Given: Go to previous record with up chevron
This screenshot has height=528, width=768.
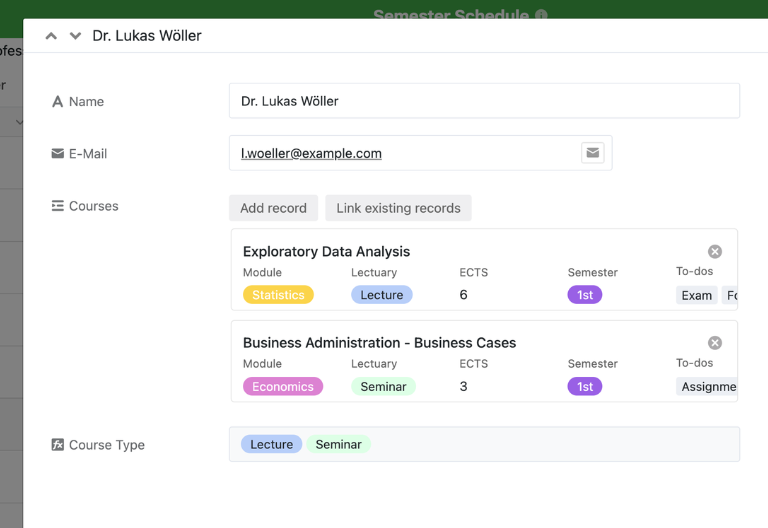Looking at the screenshot, I should pos(51,36).
